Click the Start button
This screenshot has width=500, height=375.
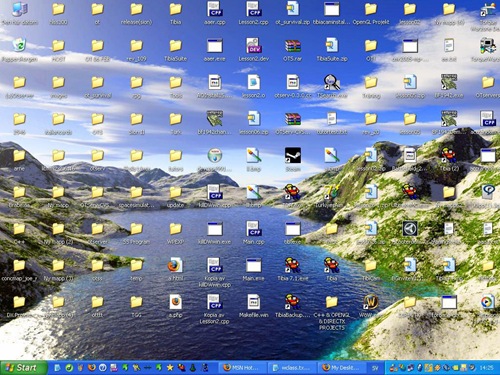click(23, 368)
